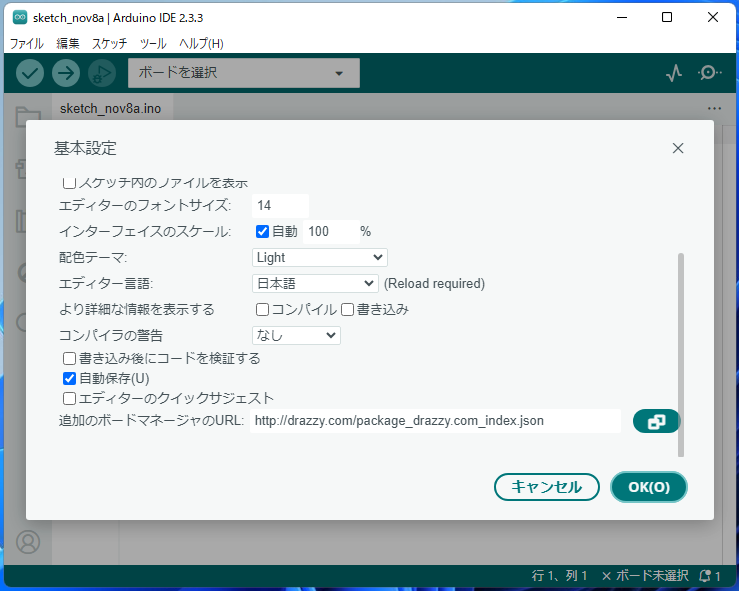Viewport: 739px width, 591px height.
Task: Click the ボード未選択 status bar entry
Action: point(645,575)
